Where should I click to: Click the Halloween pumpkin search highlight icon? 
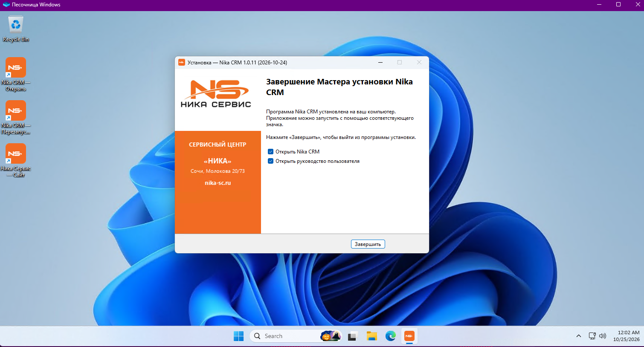click(x=331, y=336)
